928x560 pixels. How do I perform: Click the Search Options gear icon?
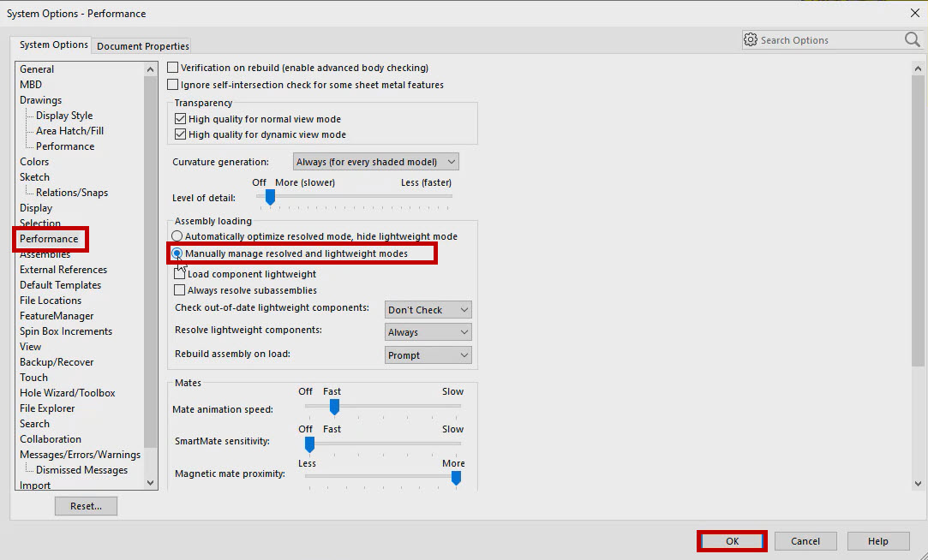pos(750,39)
